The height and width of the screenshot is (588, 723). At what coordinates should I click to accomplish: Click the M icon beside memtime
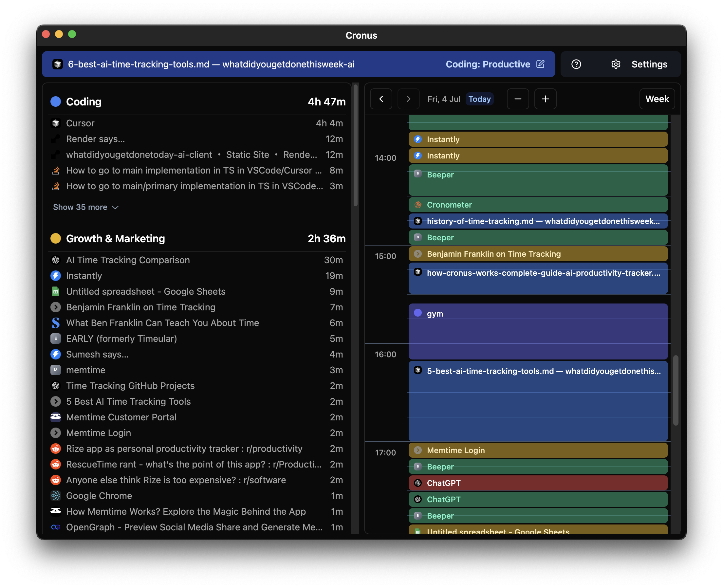point(56,370)
